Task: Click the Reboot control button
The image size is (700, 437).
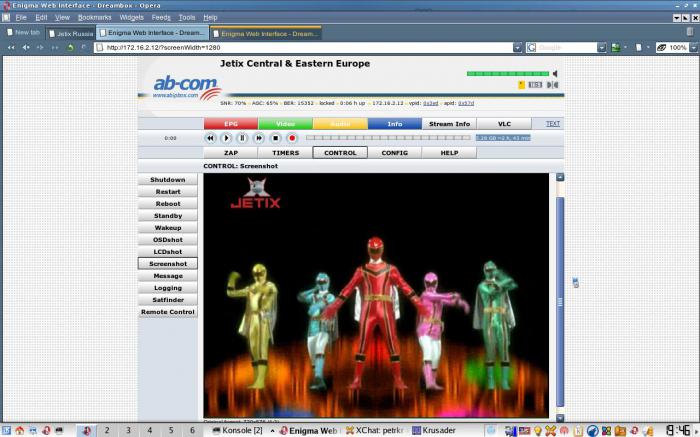Action: coord(168,204)
